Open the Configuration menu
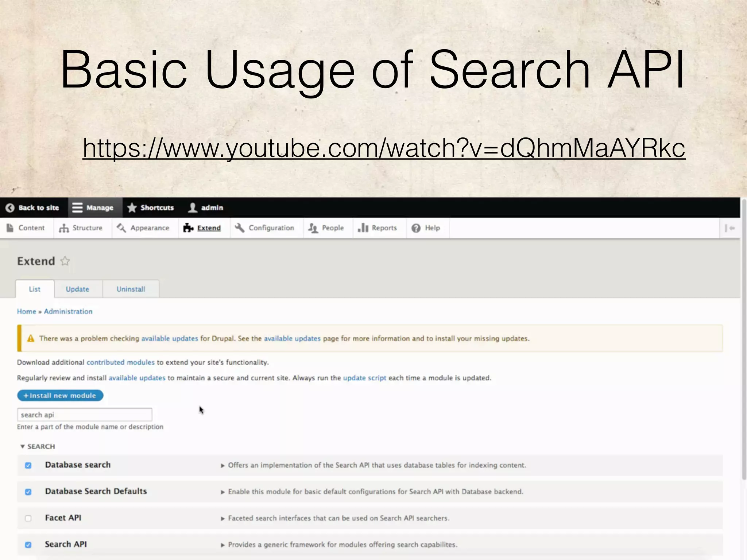 point(266,228)
